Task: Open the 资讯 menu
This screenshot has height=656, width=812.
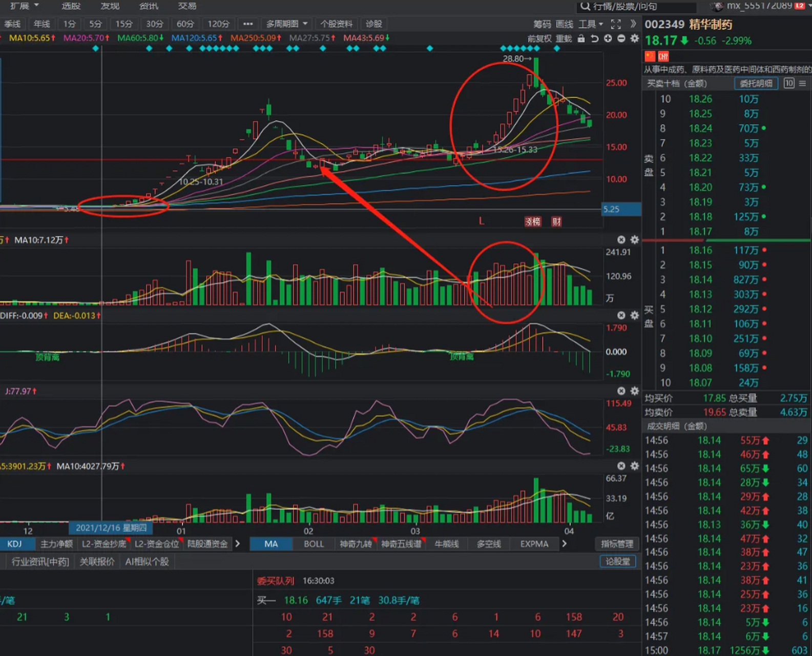Action: coord(149,6)
